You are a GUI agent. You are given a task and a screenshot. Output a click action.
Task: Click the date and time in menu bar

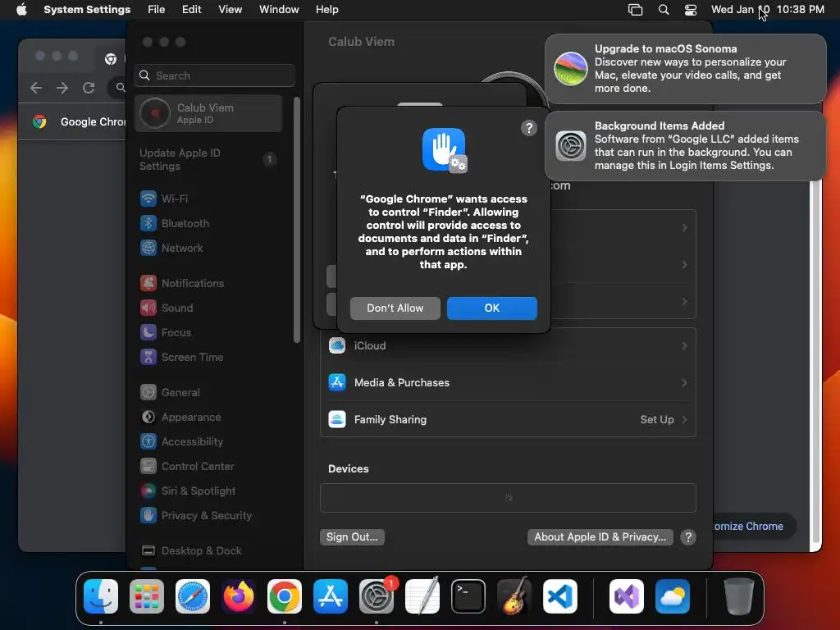point(767,10)
